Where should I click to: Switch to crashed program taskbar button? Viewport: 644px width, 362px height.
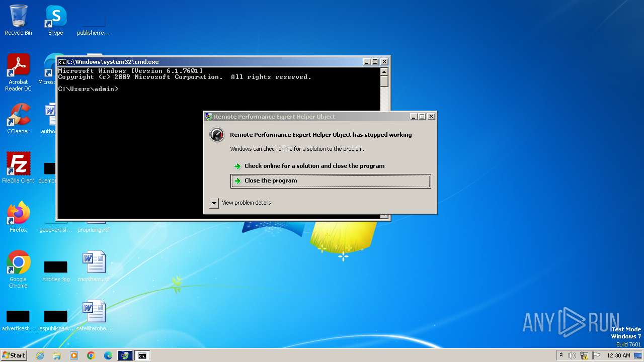[x=125, y=355]
